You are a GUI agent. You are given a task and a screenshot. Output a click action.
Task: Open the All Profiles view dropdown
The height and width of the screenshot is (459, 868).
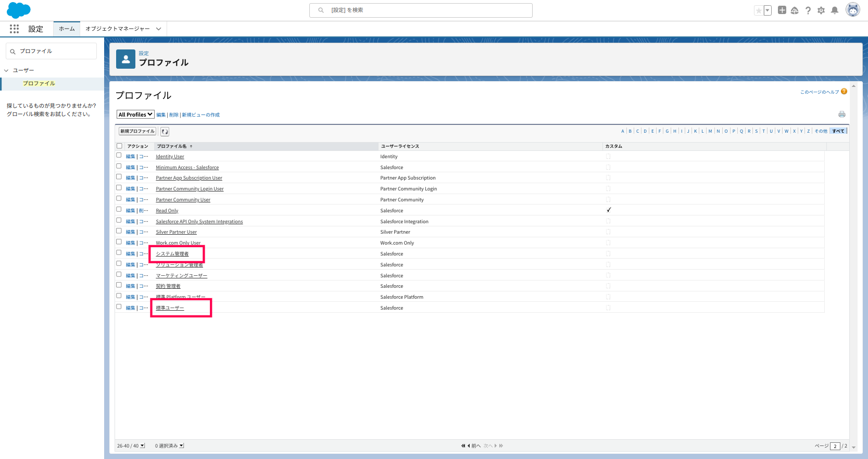(135, 114)
